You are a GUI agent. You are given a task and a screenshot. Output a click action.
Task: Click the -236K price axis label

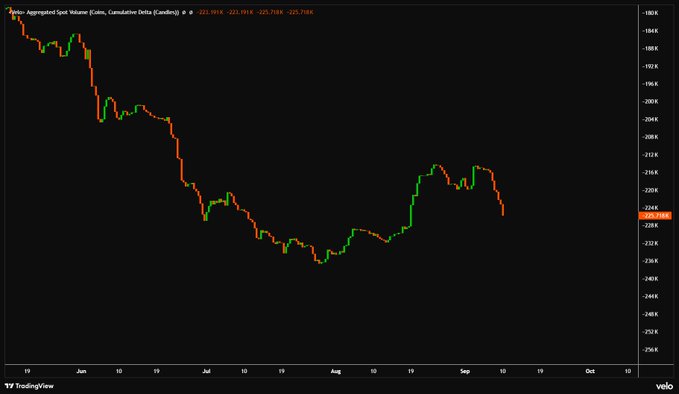(x=650, y=261)
